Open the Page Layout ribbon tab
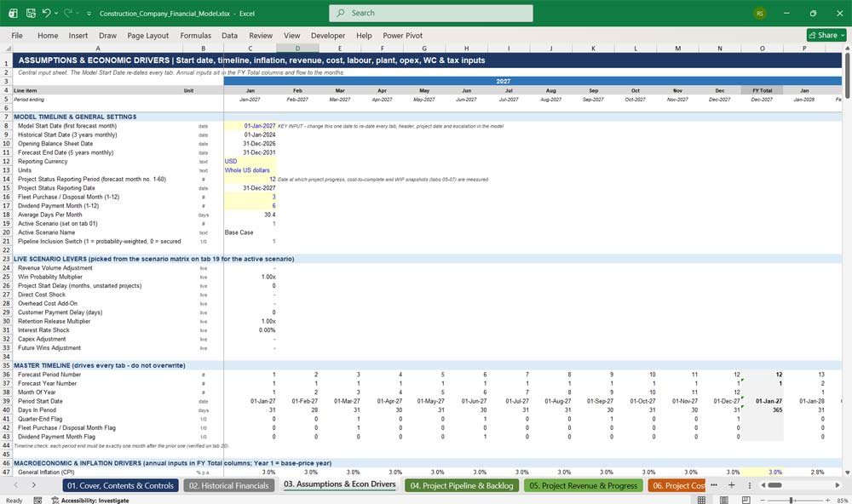 (x=147, y=35)
